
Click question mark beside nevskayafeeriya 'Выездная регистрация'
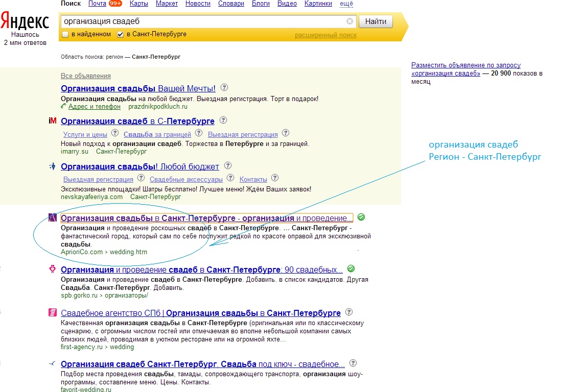click(x=141, y=178)
